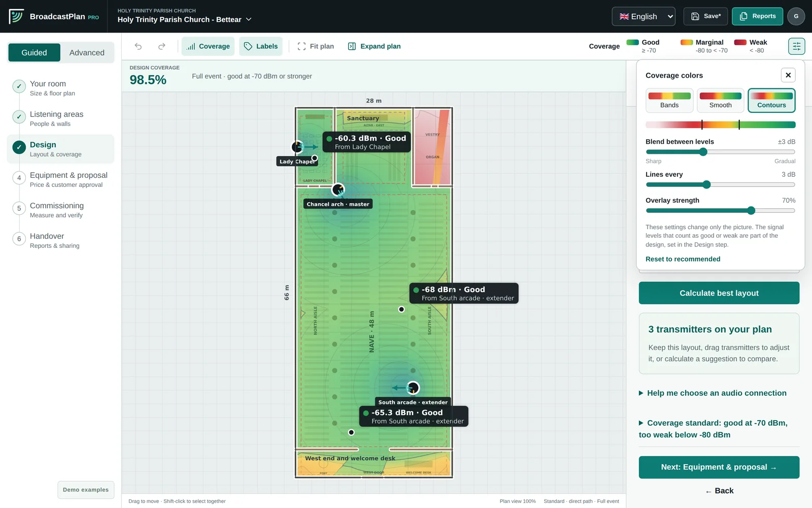Undo the last action

pos(138,46)
